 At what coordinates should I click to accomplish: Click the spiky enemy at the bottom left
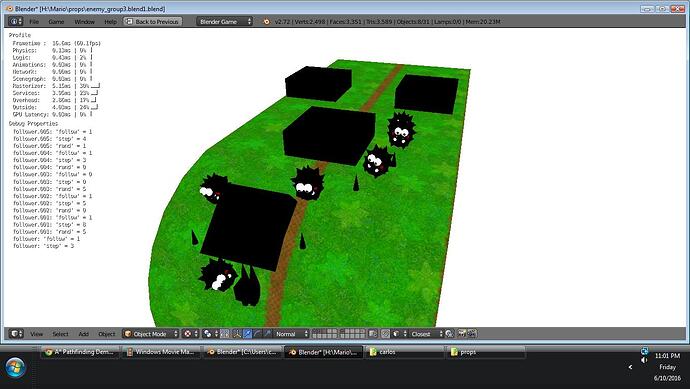pyautogui.click(x=217, y=276)
